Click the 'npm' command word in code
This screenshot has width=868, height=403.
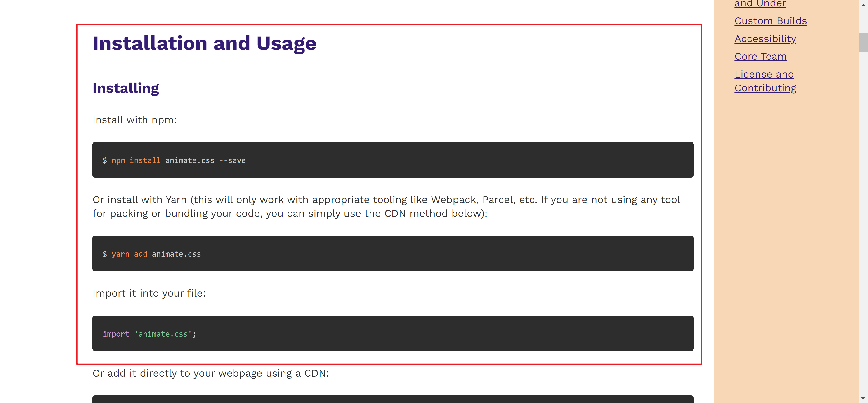pyautogui.click(x=118, y=160)
